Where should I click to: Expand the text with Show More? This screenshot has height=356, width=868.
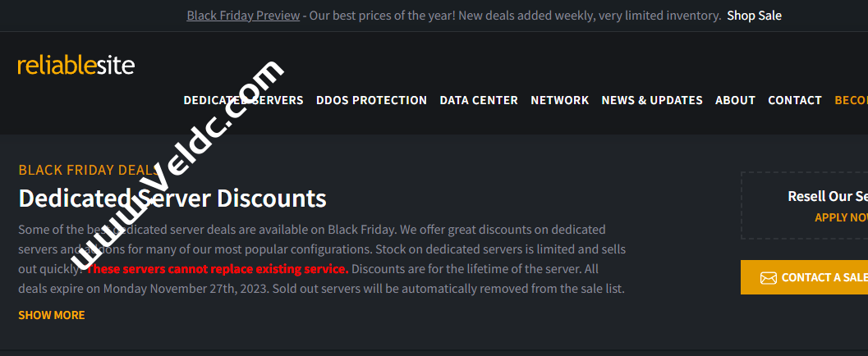pos(52,315)
